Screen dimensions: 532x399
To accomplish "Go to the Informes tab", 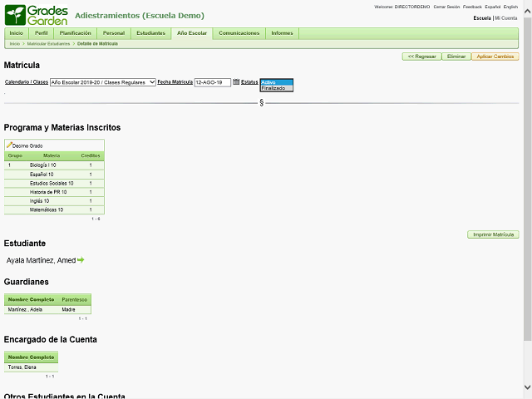I will (282, 33).
